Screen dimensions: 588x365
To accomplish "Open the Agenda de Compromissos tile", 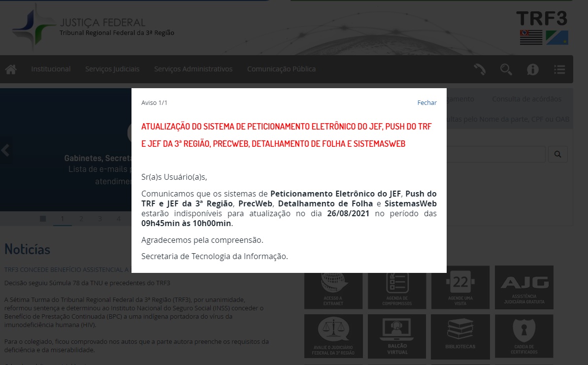I will click(397, 288).
